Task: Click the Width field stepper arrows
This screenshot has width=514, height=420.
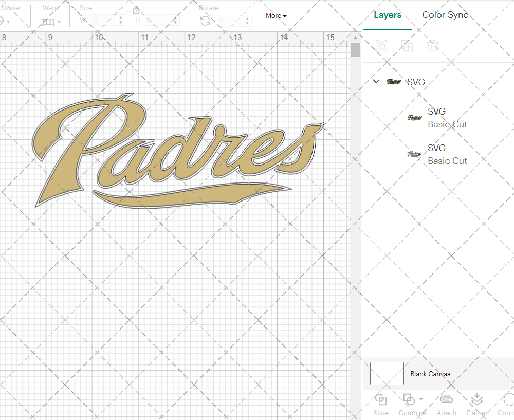Action: (x=121, y=21)
